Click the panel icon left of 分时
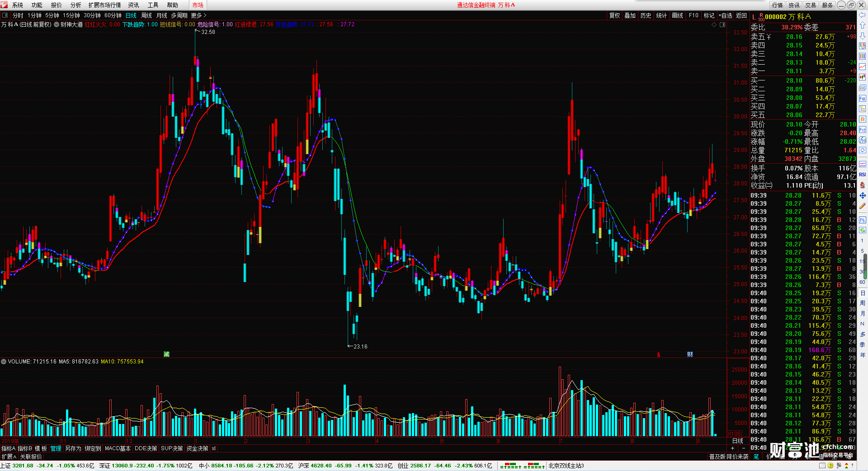868x471 pixels. click(x=5, y=15)
